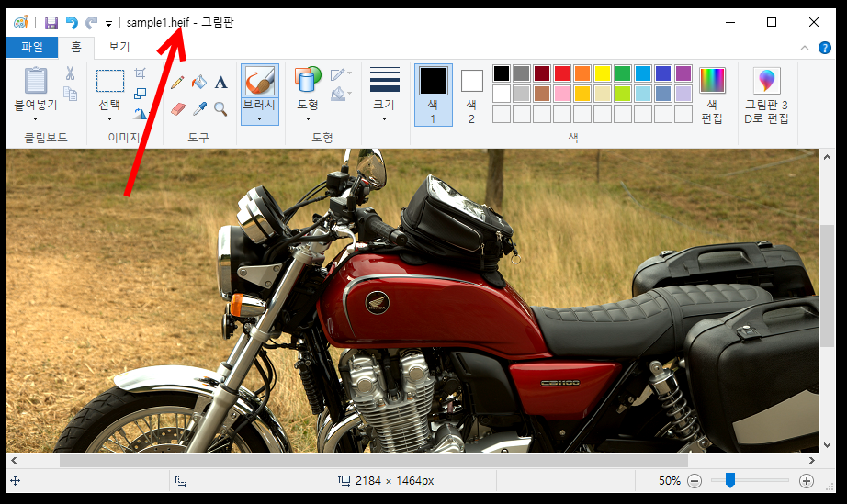
Task: Switch to the 홈 ribbon tab
Action: (x=76, y=47)
